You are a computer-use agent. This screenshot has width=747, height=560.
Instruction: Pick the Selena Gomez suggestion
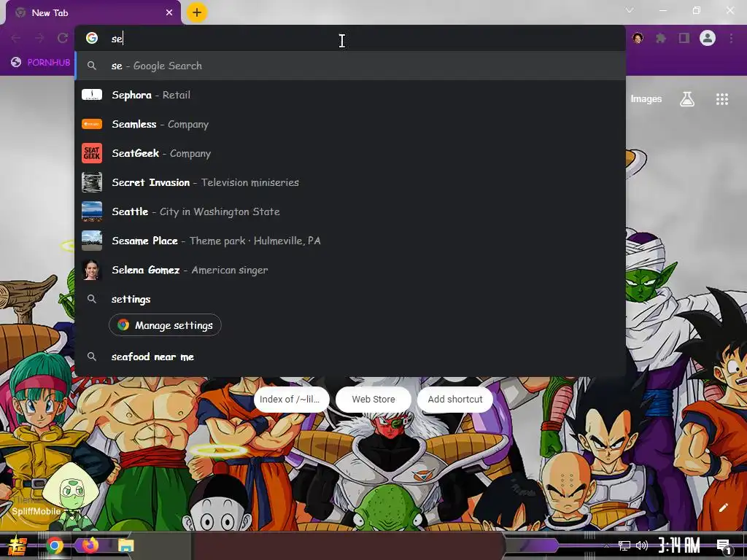coord(350,270)
